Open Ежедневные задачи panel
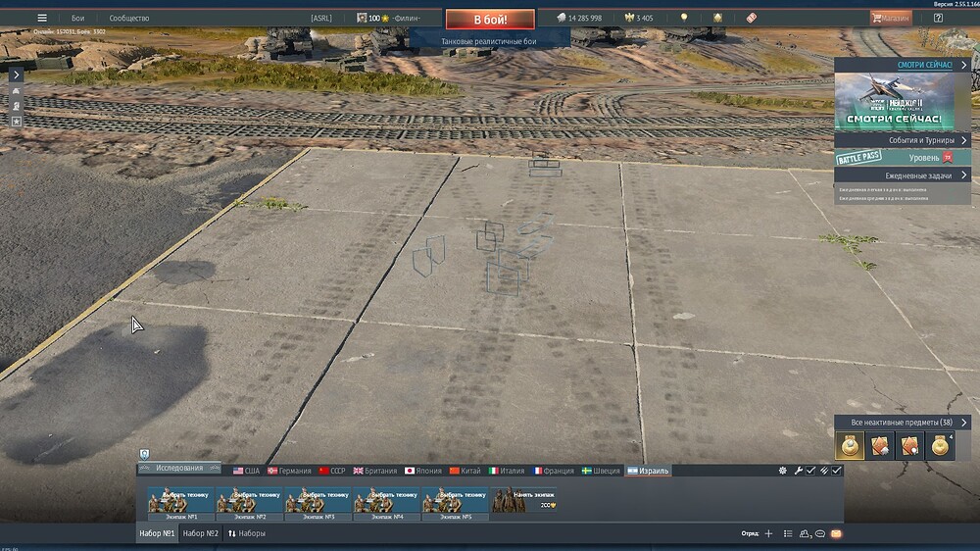 903,175
